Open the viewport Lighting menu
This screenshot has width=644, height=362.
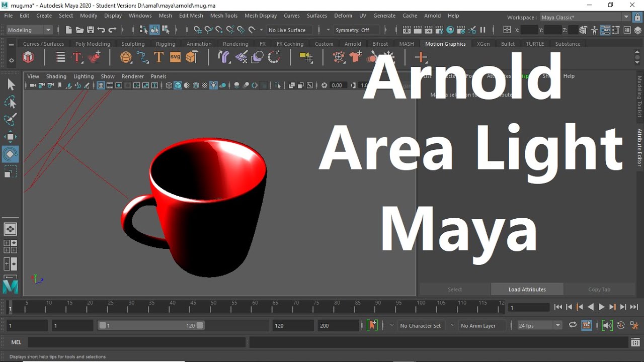point(84,76)
